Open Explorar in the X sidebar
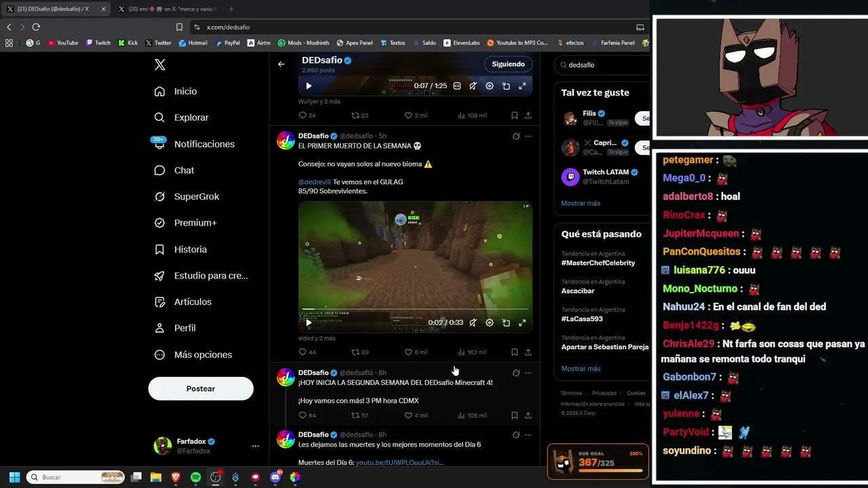 pos(181,117)
